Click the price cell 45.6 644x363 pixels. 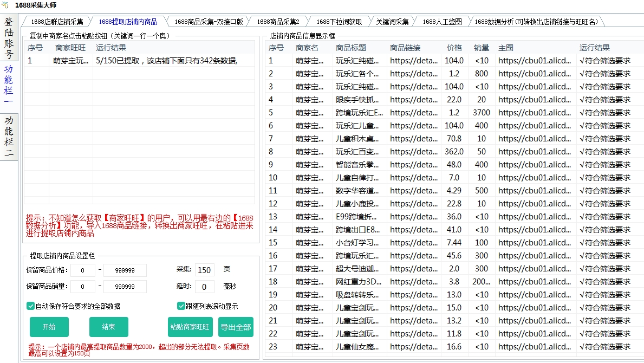[x=454, y=255]
